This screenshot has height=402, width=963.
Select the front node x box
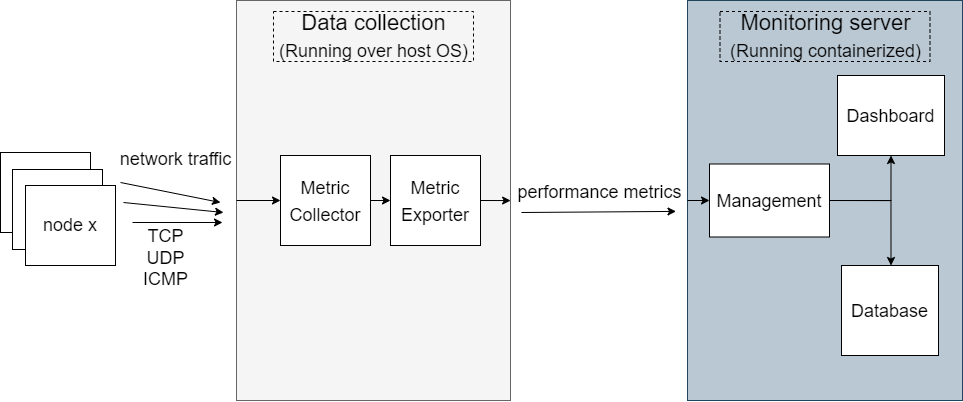[70, 225]
